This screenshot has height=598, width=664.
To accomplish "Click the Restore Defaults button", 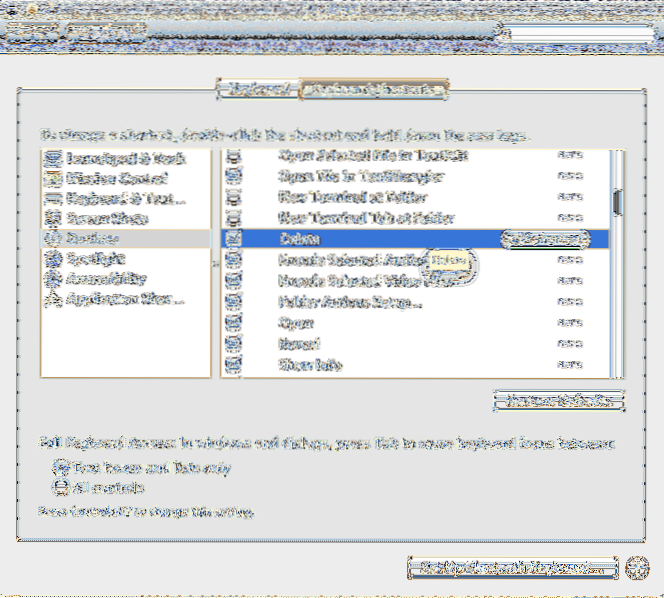I will pyautogui.click(x=558, y=400).
